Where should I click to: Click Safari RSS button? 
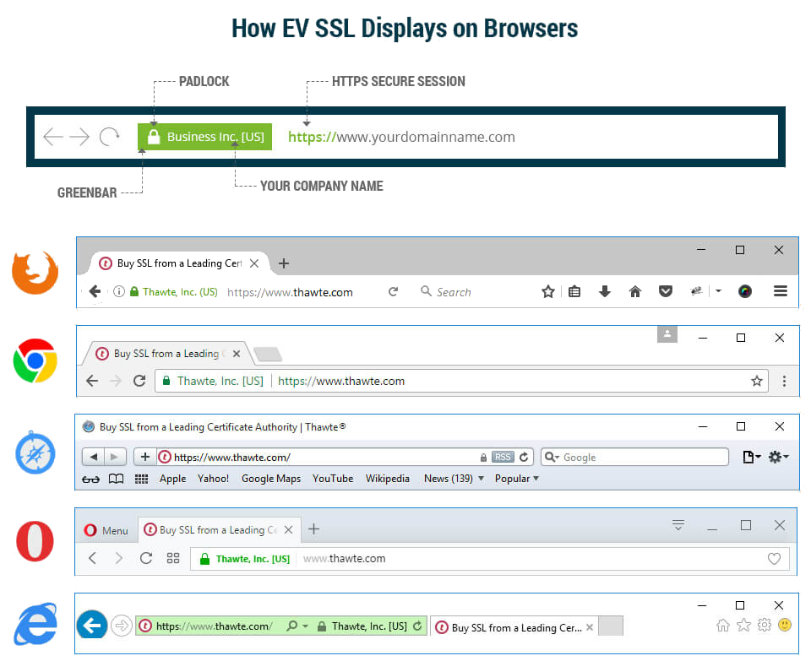tap(503, 457)
